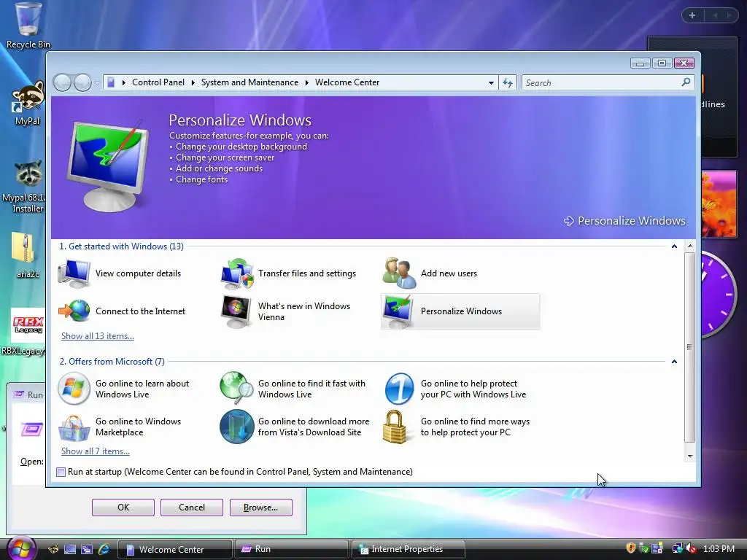Screen dimensions: 747x560
Task: Open the Mypal 68 Installer desktop icon
Action: click(x=28, y=174)
